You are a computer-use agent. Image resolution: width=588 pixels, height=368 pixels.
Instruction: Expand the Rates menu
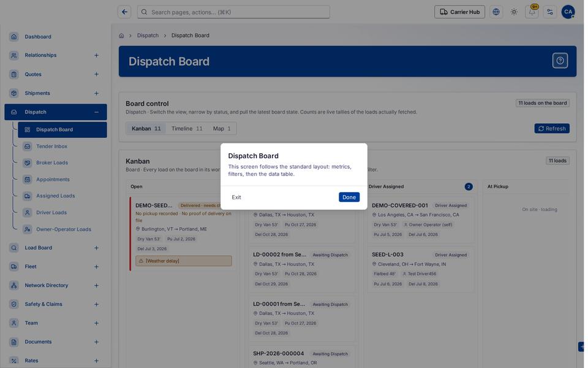96,361
